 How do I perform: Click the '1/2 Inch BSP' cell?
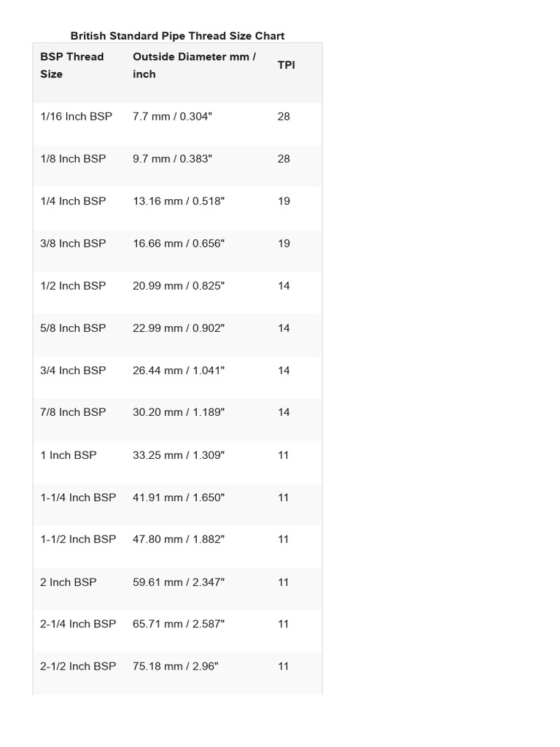pyautogui.click(x=73, y=285)
